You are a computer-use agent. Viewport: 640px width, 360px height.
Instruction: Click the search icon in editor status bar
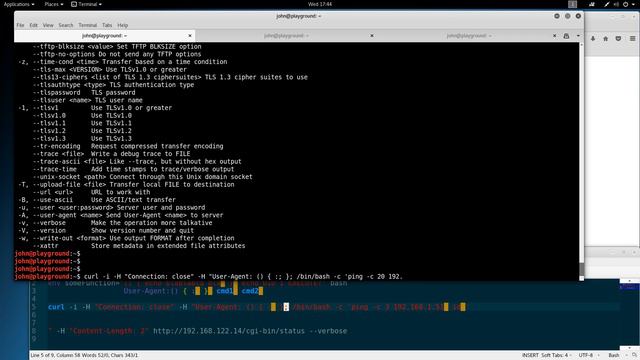[634, 355]
